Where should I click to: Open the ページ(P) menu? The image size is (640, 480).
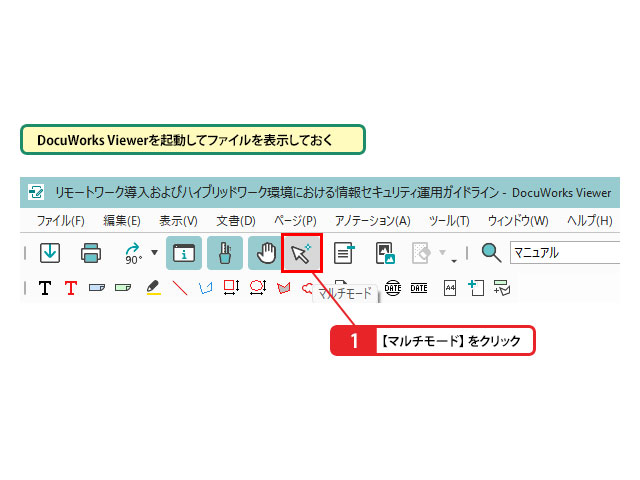[295, 221]
